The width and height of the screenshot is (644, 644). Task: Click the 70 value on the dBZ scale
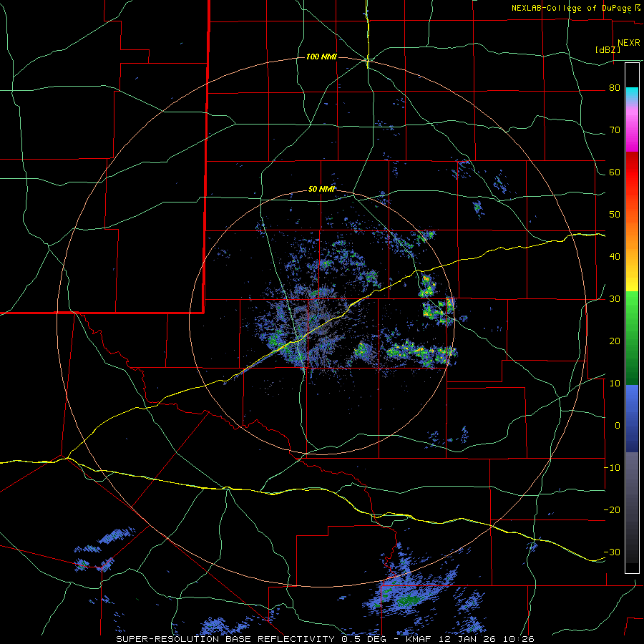[615, 130]
